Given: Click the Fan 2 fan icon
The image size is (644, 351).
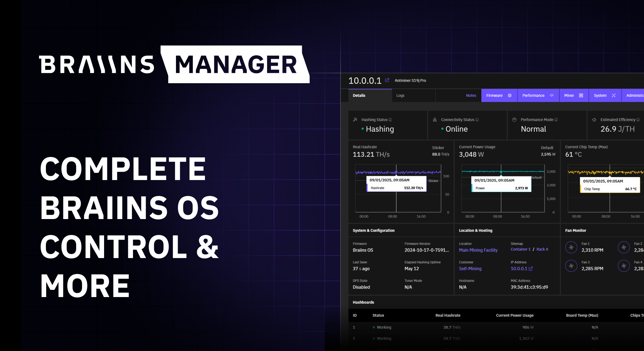Looking at the screenshot, I should [624, 247].
